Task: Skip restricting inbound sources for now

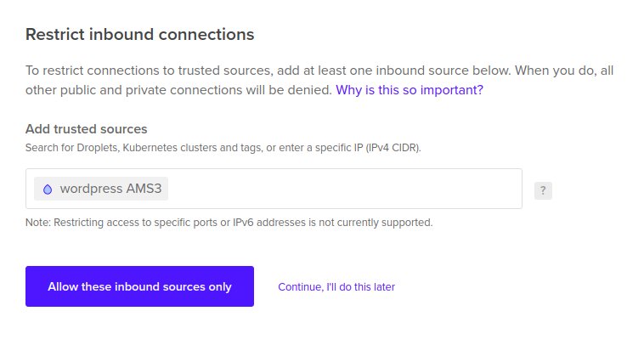Action: 336,286
